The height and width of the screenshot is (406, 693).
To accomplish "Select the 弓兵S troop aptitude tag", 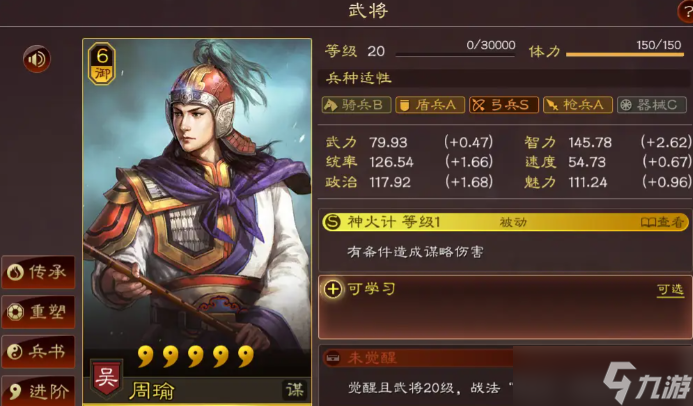I will pos(504,105).
